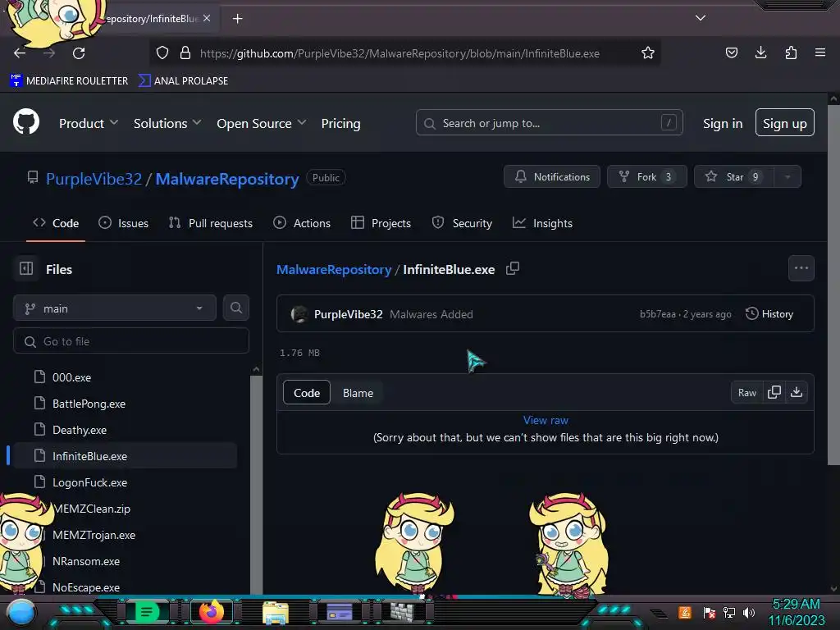The height and width of the screenshot is (630, 840).
Task: Open Firefox from the taskbar
Action: pos(212,611)
